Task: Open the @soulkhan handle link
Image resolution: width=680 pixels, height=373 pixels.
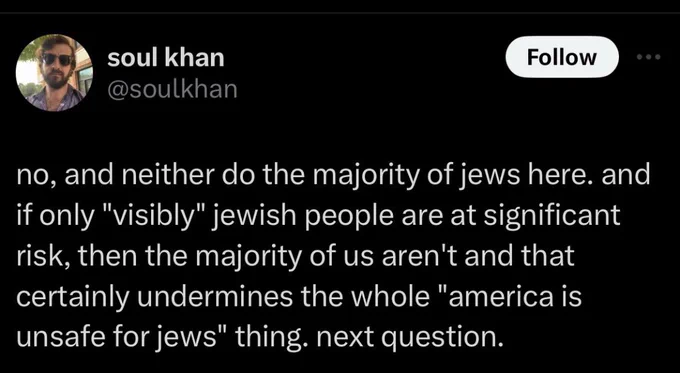Action: 172,88
